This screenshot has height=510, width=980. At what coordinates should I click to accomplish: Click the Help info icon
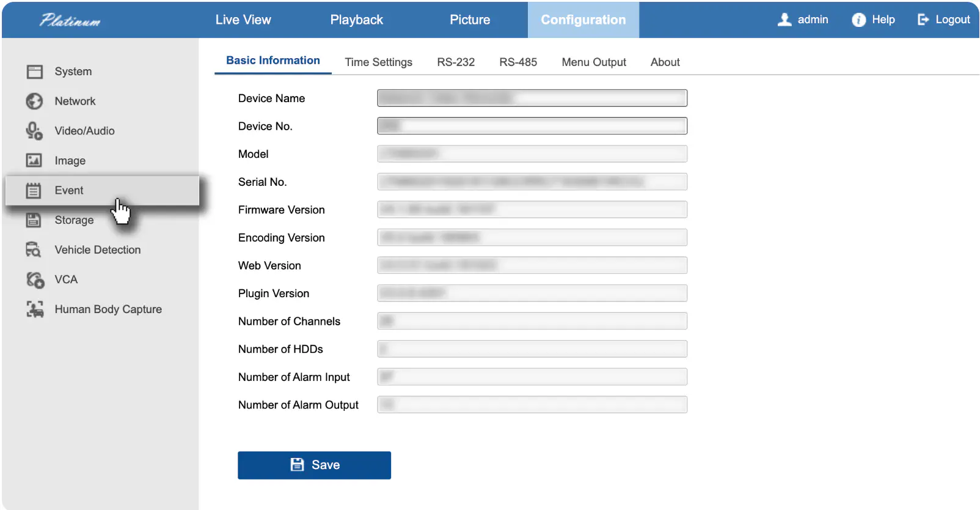(859, 20)
